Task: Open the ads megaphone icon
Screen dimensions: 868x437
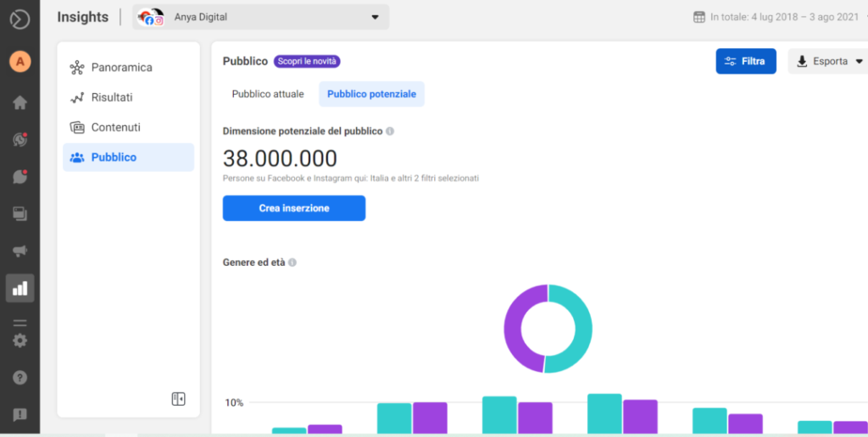Action: (20, 252)
